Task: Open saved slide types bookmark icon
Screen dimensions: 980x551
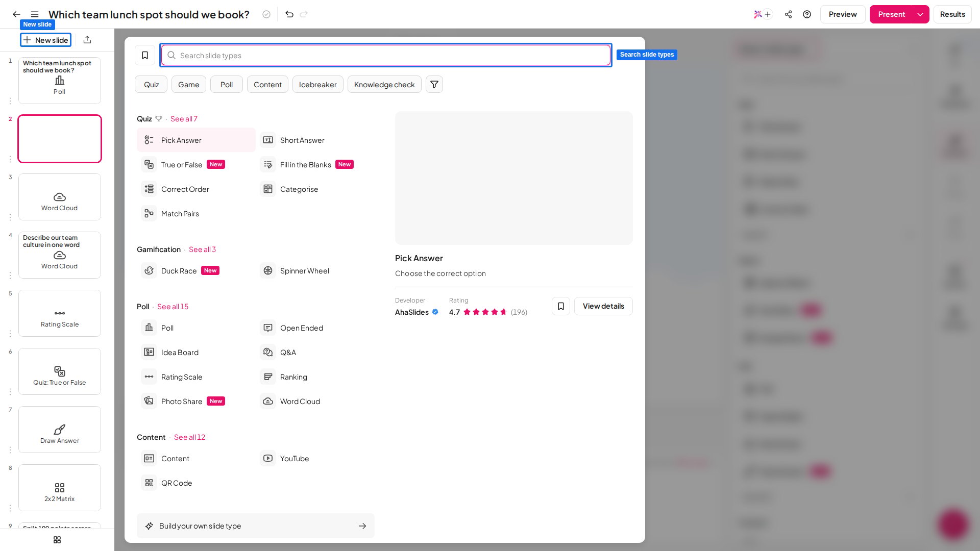Action: click(145, 55)
